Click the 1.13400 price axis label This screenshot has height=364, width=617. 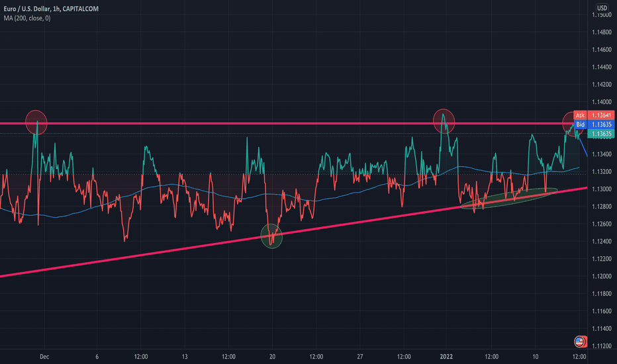point(602,154)
